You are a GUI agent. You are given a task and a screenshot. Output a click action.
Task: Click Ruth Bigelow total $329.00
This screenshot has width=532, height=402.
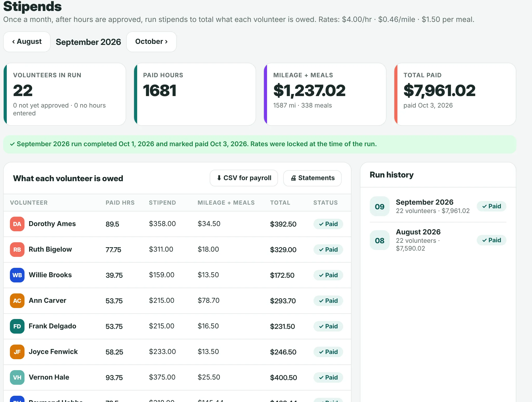[283, 250]
